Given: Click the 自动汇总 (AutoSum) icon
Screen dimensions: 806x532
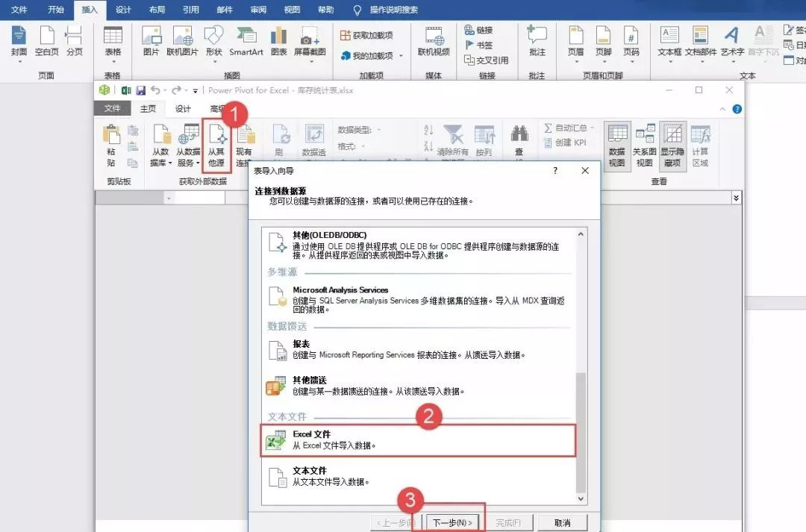Looking at the screenshot, I should pyautogui.click(x=569, y=127).
